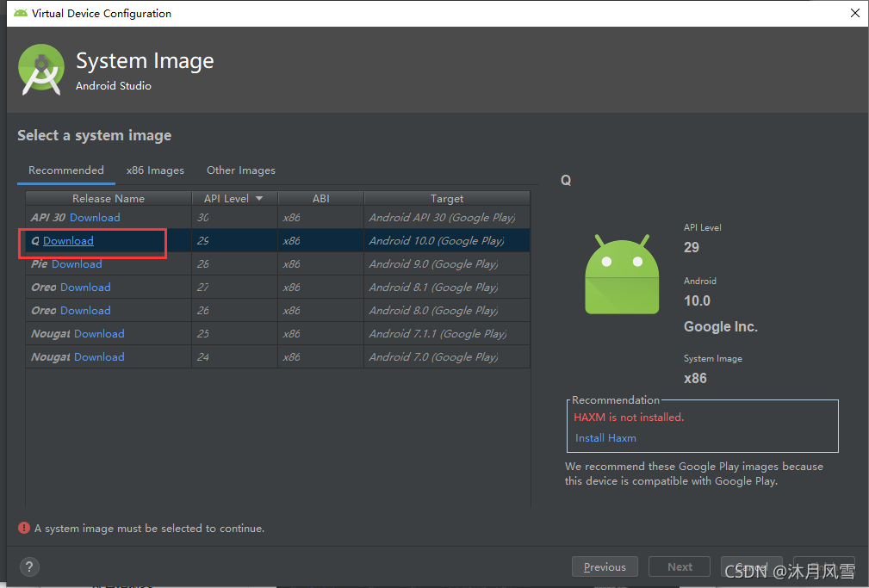The width and height of the screenshot is (869, 588).
Task: Click the small Android icon in title bar
Action: [x=21, y=13]
